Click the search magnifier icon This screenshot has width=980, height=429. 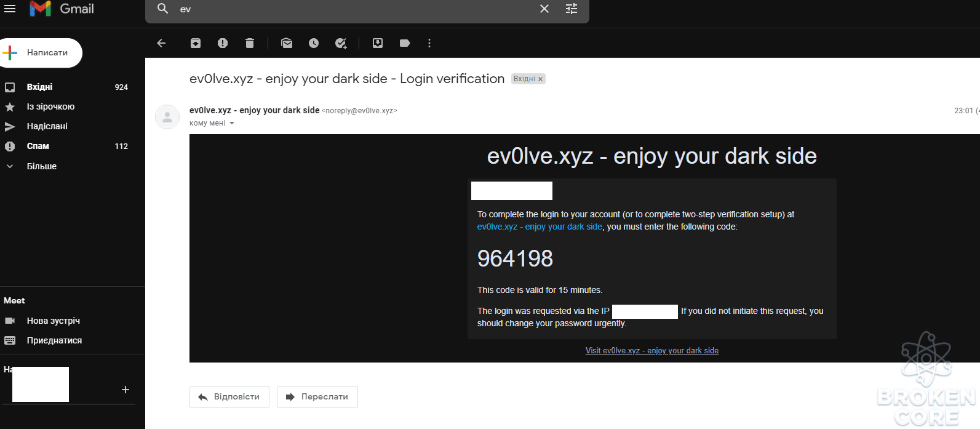coord(163,9)
